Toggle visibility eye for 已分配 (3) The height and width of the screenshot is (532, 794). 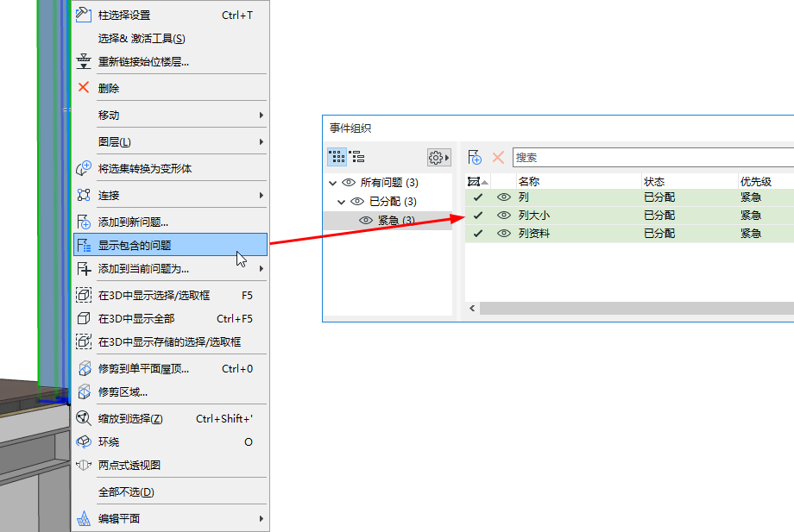(357, 201)
